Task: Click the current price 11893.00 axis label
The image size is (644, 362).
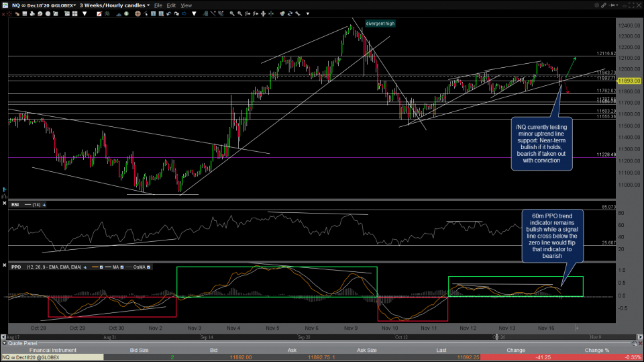Action: tap(629, 81)
